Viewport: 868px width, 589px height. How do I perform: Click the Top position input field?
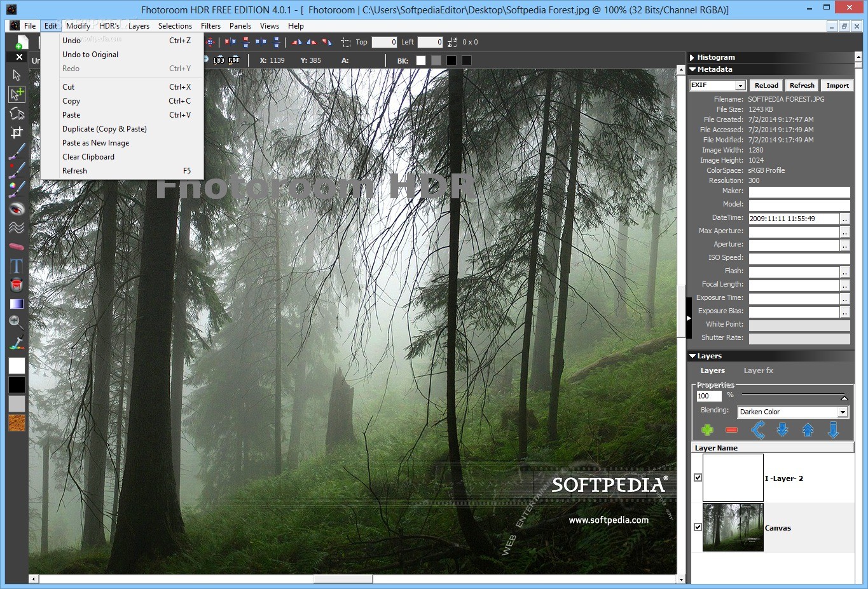click(384, 42)
